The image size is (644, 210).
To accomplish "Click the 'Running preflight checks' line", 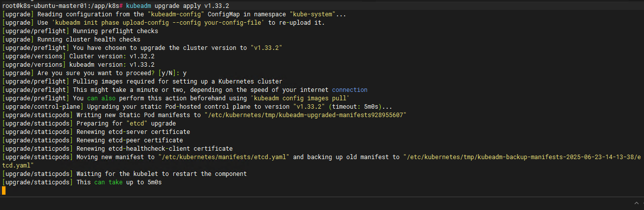I will click(x=80, y=31).
